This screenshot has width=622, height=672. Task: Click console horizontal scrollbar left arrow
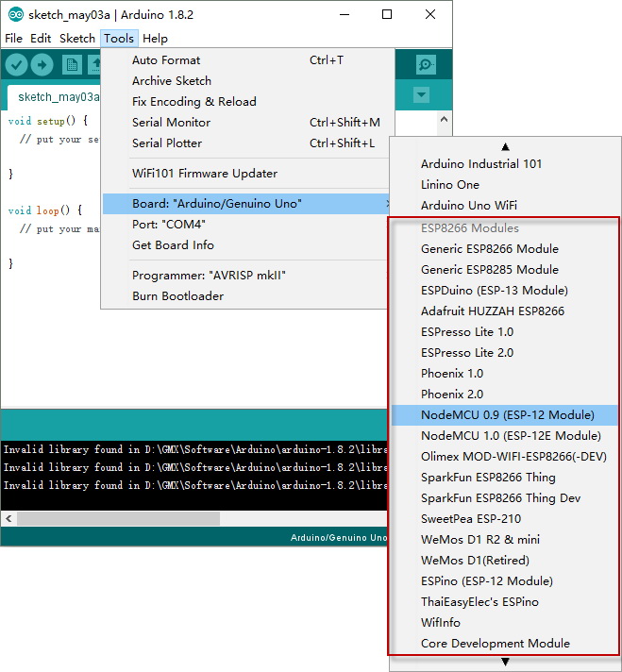[8, 519]
